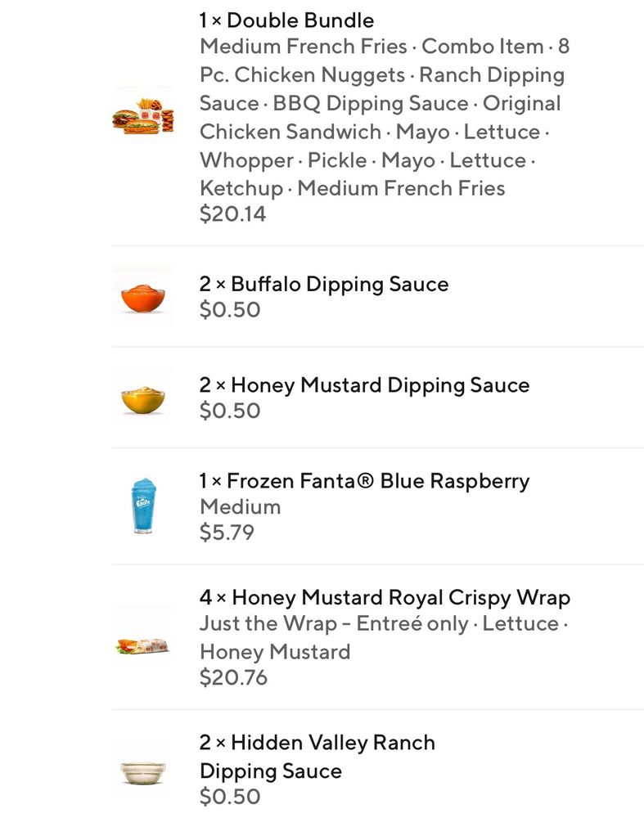Tap the Honey Mustard sauce bowl image
The image size is (644, 818).
143,399
